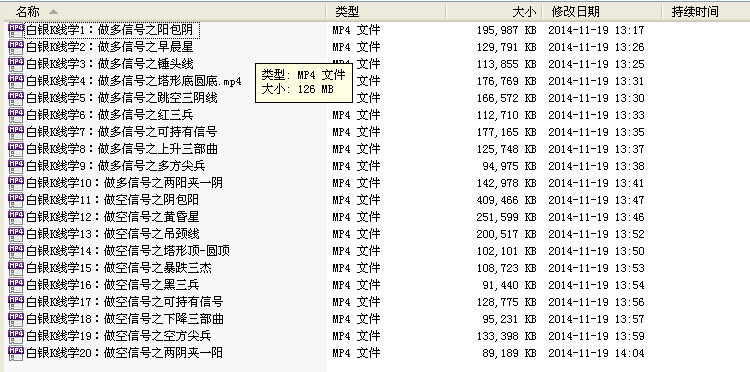The image size is (750, 372).
Task: Select file name 做空信号之下降三部曲
Action: pyautogui.click(x=163, y=319)
